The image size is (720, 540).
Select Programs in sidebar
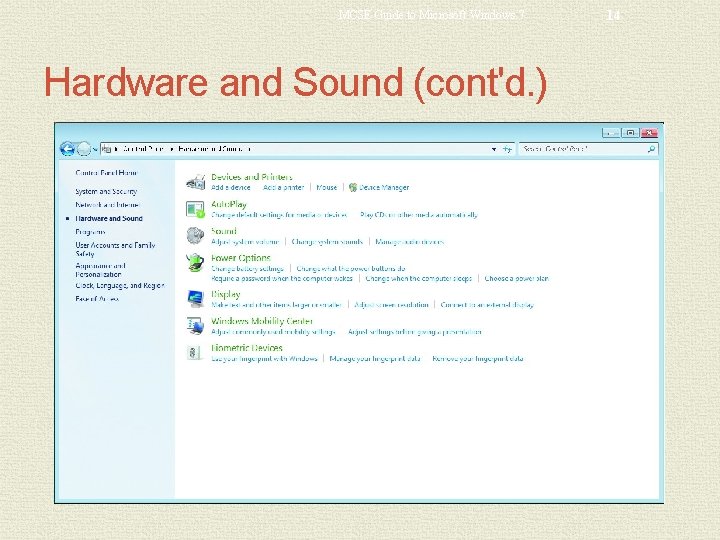90,232
